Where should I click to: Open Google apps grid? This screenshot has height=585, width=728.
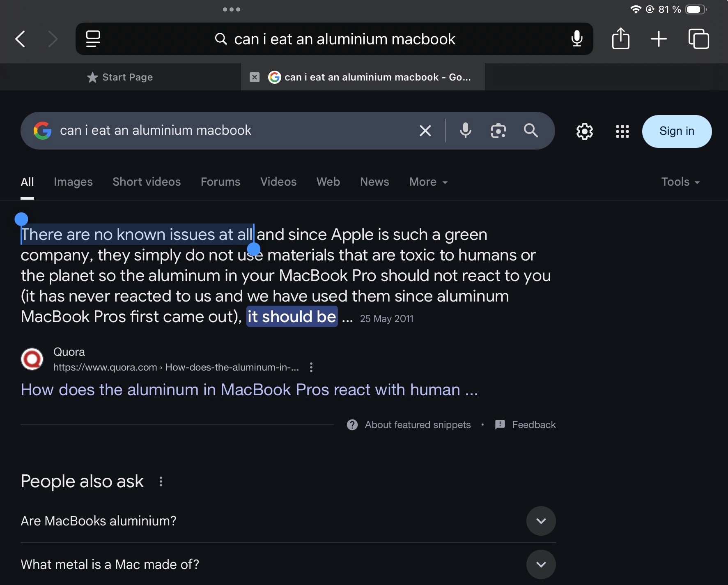coord(622,131)
